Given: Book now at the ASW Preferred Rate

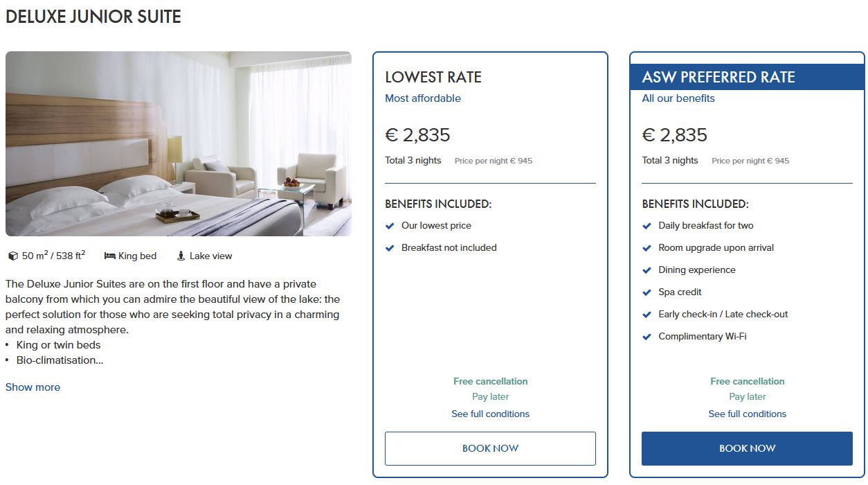Looking at the screenshot, I should (747, 448).
